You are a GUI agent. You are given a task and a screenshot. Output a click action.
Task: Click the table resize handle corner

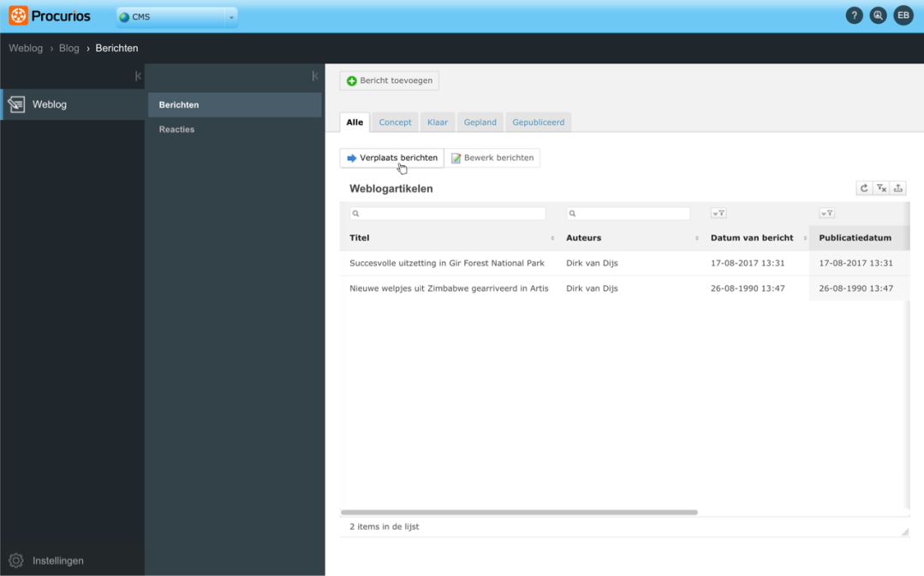pos(905,531)
